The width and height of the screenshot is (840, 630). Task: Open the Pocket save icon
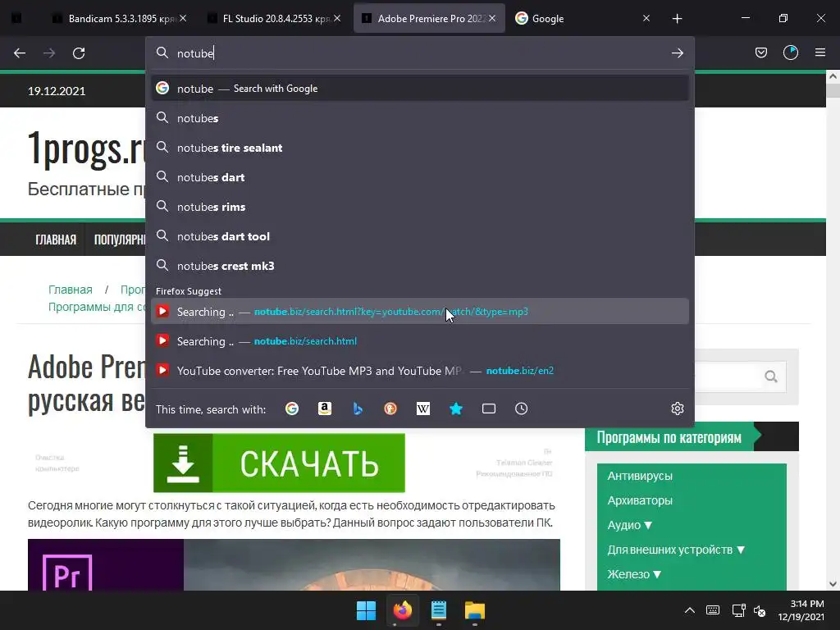click(x=760, y=52)
